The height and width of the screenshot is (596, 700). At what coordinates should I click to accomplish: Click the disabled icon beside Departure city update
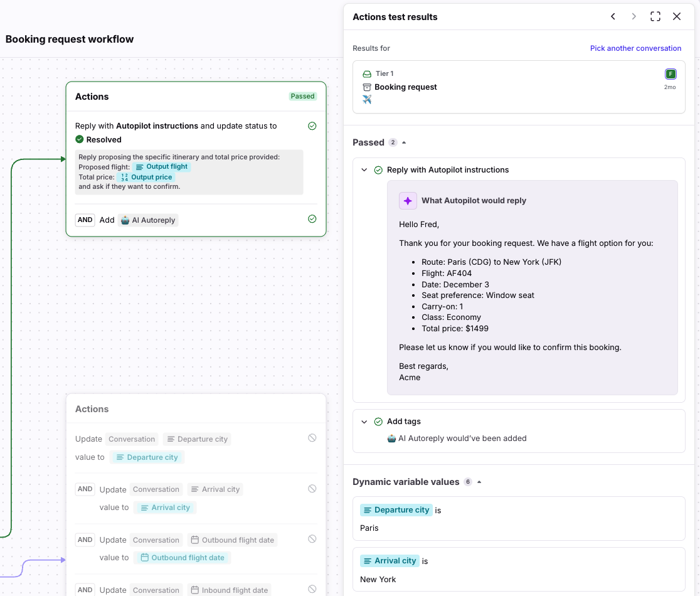(312, 438)
